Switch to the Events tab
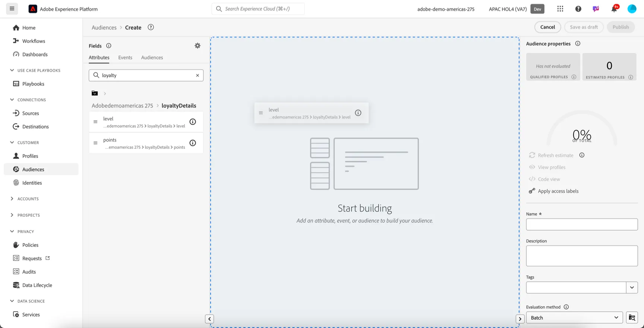The image size is (644, 328). coord(125,58)
